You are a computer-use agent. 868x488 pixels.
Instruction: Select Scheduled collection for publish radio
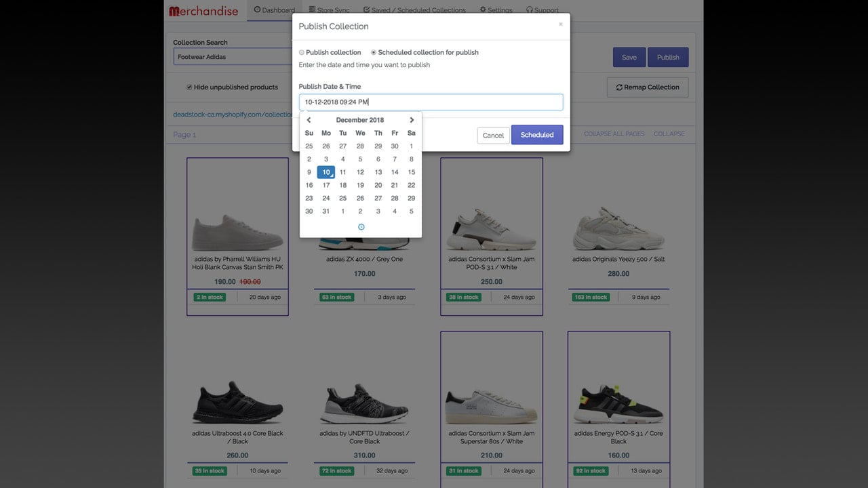click(374, 52)
